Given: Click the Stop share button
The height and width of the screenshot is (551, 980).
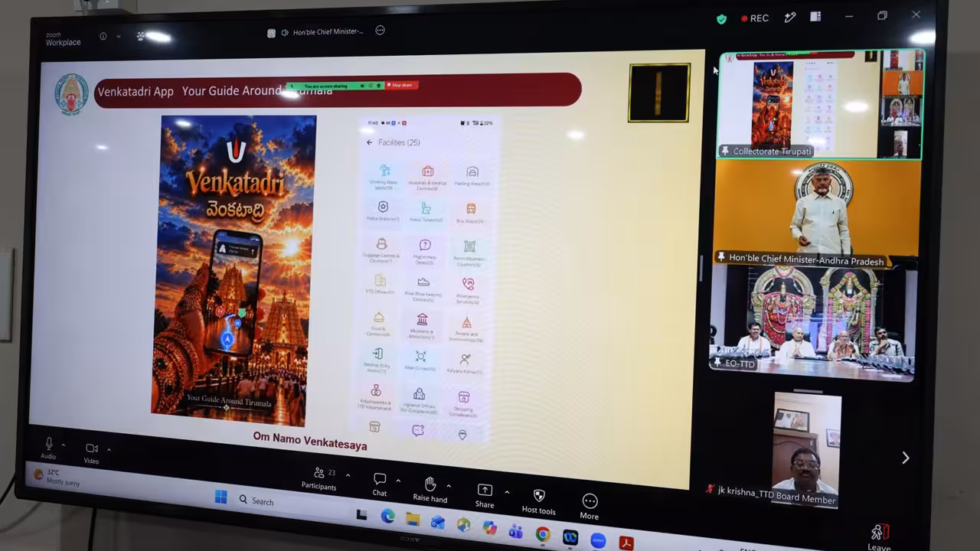Looking at the screenshot, I should pyautogui.click(x=401, y=85).
